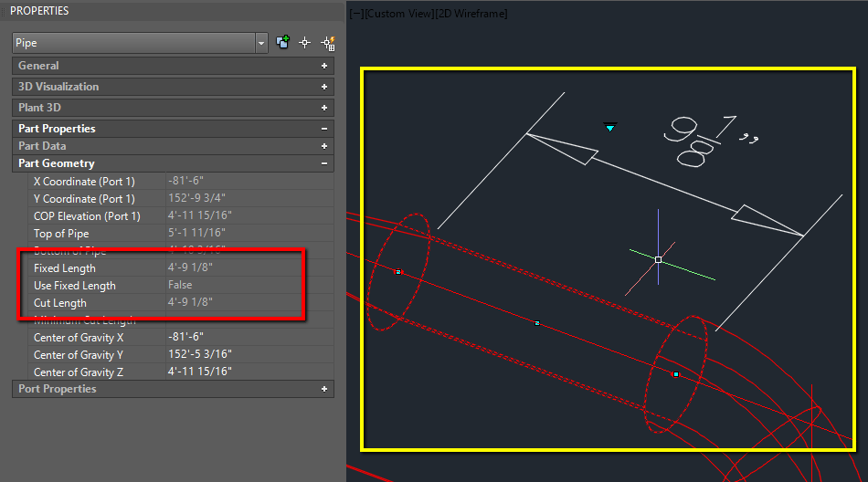The height and width of the screenshot is (482, 868).
Task: Select the Center of Gravity X row
Action: (181, 337)
